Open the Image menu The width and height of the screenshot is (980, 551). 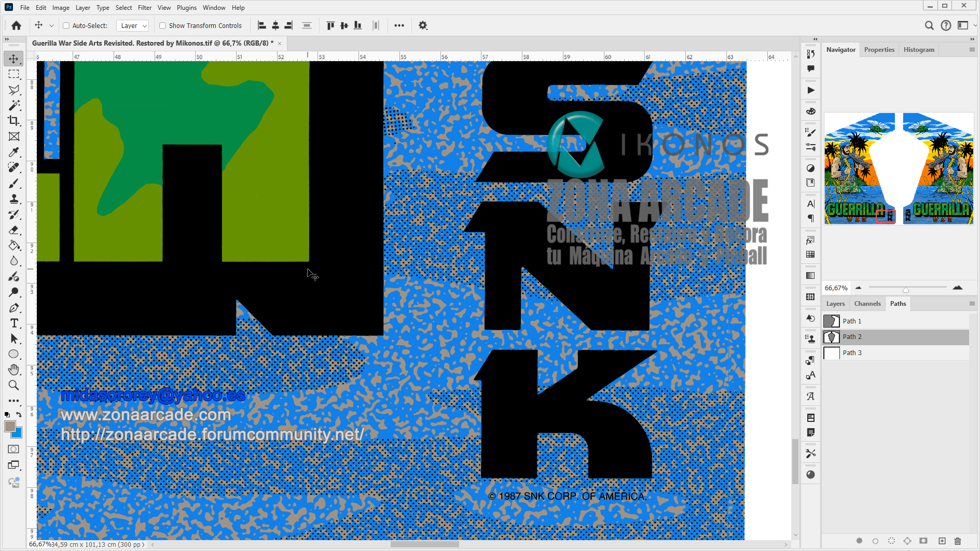pyautogui.click(x=61, y=8)
